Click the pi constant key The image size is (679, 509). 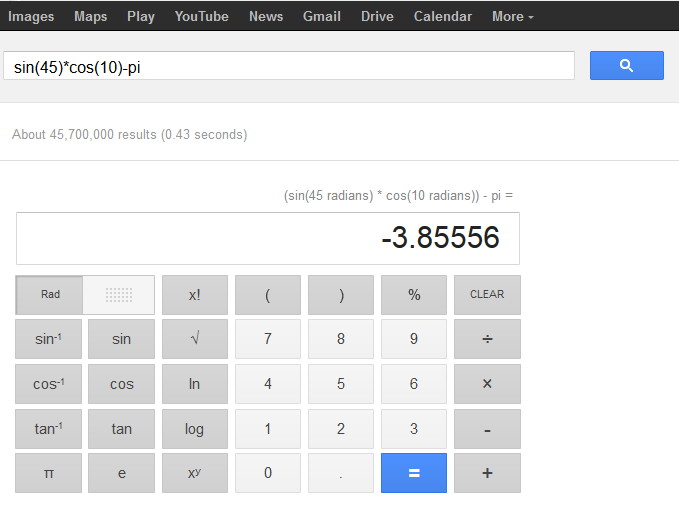[x=48, y=473]
